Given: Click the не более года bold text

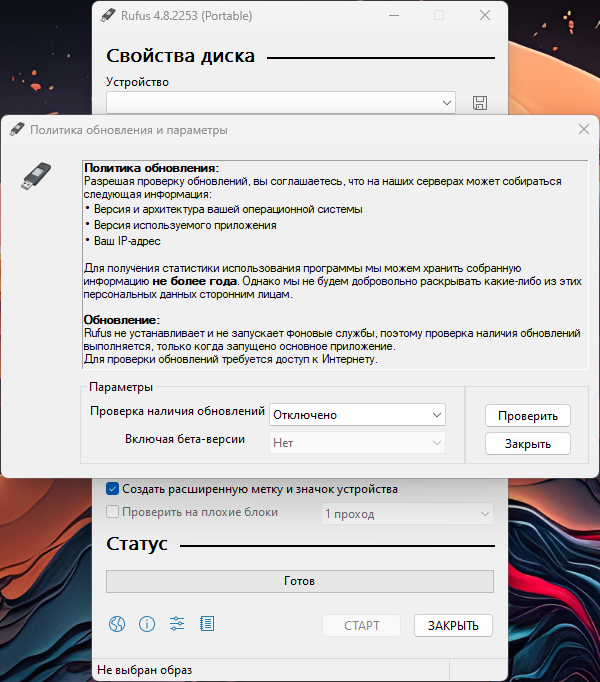Looking at the screenshot, I should [194, 281].
